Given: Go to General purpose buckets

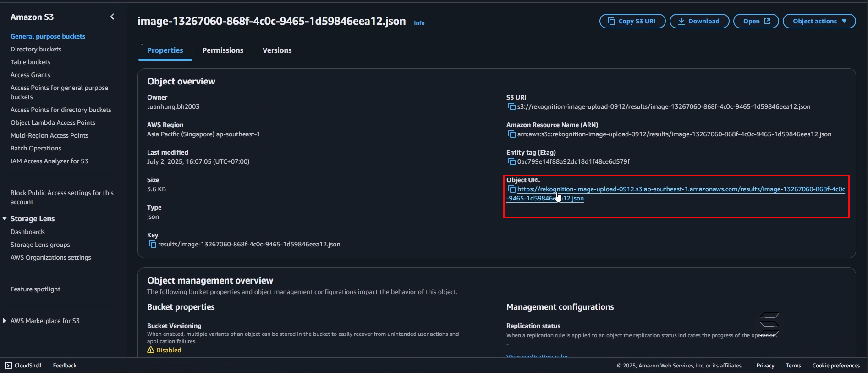Looking at the screenshot, I should coord(48,36).
